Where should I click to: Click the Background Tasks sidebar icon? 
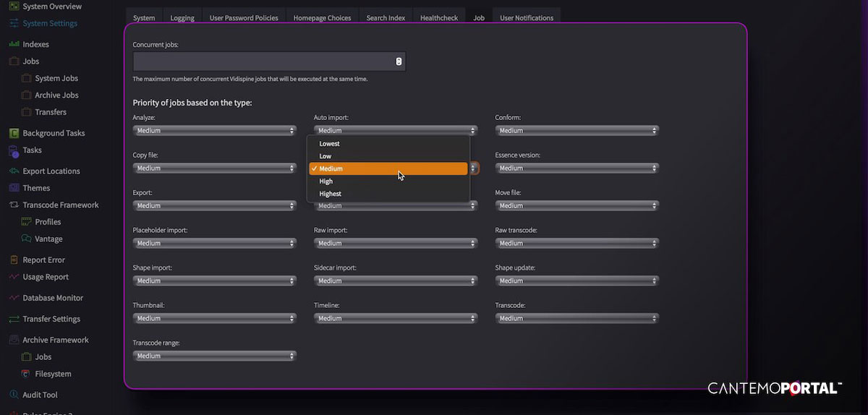click(14, 133)
